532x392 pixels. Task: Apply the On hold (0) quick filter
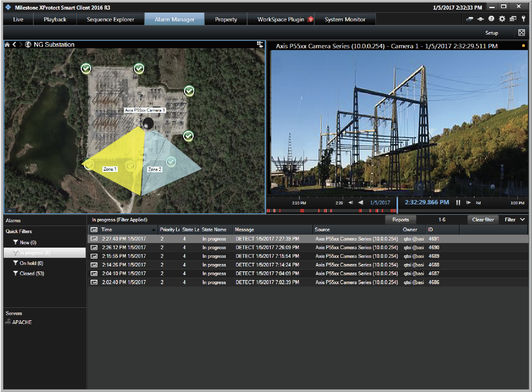(45, 263)
